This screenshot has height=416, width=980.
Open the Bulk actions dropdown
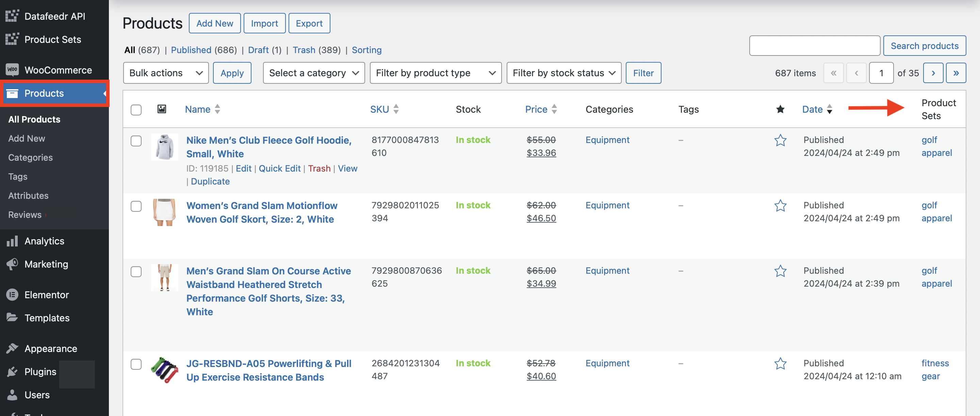[x=166, y=73]
